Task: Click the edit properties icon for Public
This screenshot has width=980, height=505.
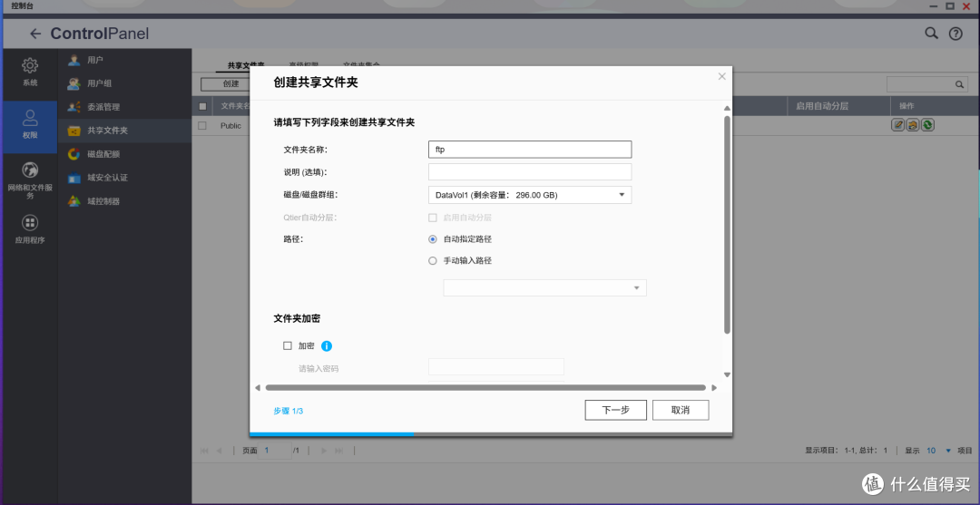Action: (898, 125)
